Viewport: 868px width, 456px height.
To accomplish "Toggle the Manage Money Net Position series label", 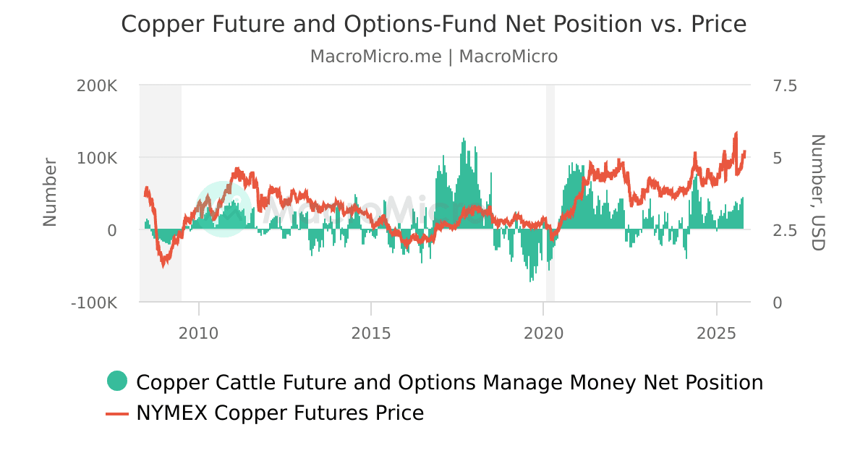I will click(449, 382).
